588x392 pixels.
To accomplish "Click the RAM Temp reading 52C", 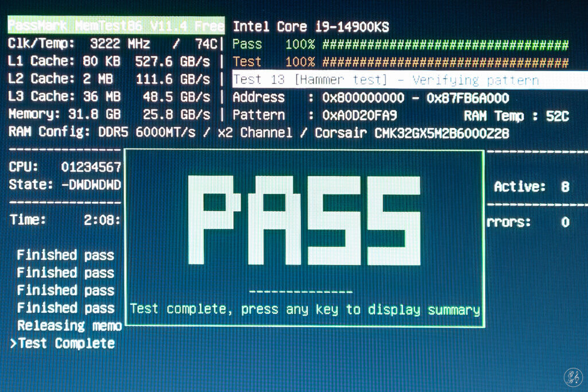I will coord(557,116).
